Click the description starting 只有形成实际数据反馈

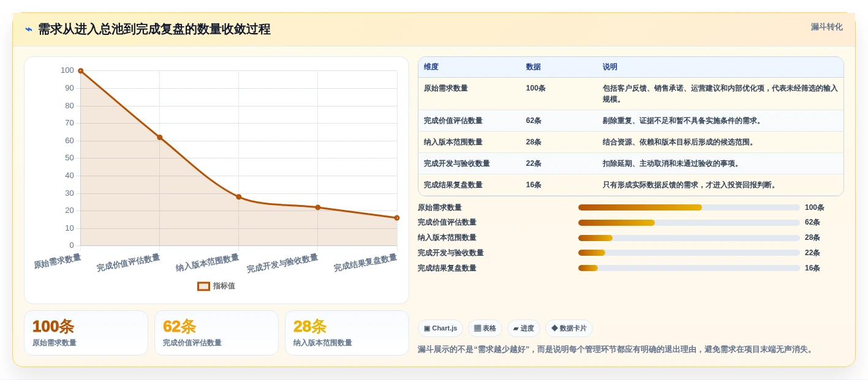point(691,185)
